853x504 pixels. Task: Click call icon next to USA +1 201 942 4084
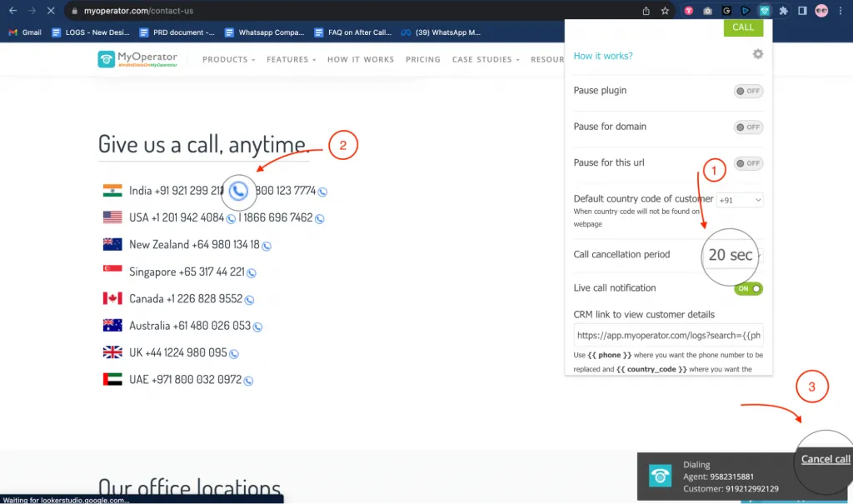coord(232,219)
